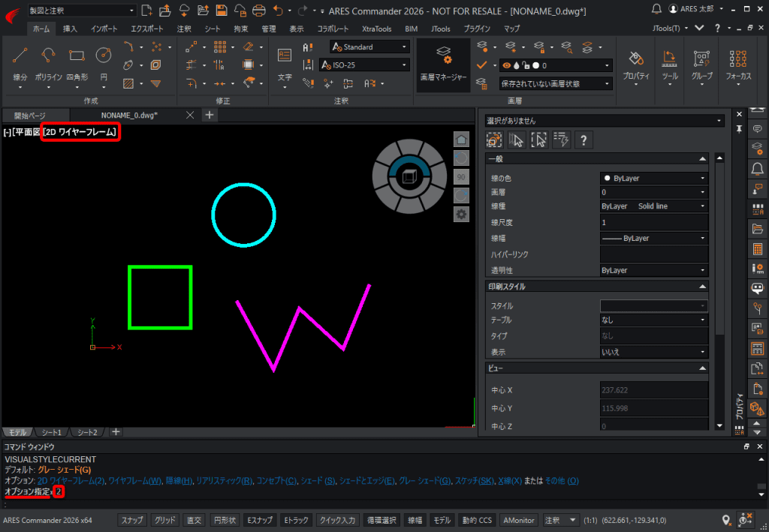
Task: Open the calculator icon in the right sidebar
Action: 758,248
